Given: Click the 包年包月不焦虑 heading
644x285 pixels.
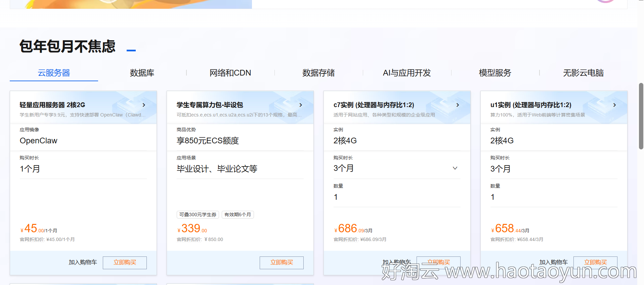Looking at the screenshot, I should point(68,46).
